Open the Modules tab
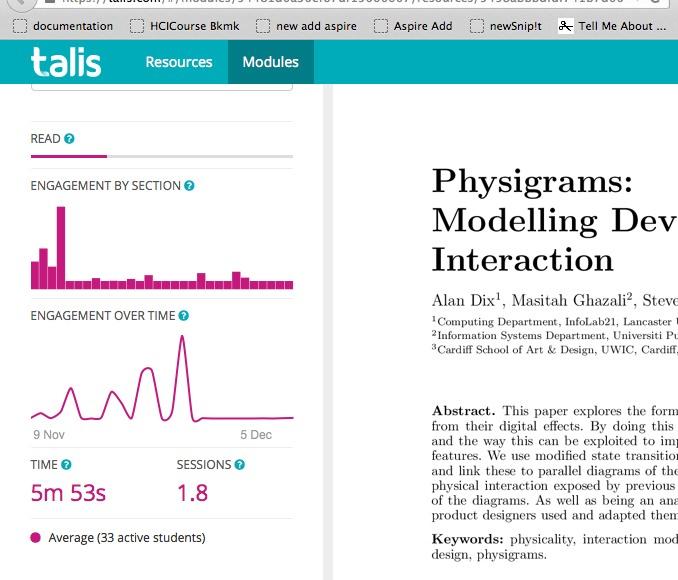This screenshot has width=678, height=580. coord(271,62)
